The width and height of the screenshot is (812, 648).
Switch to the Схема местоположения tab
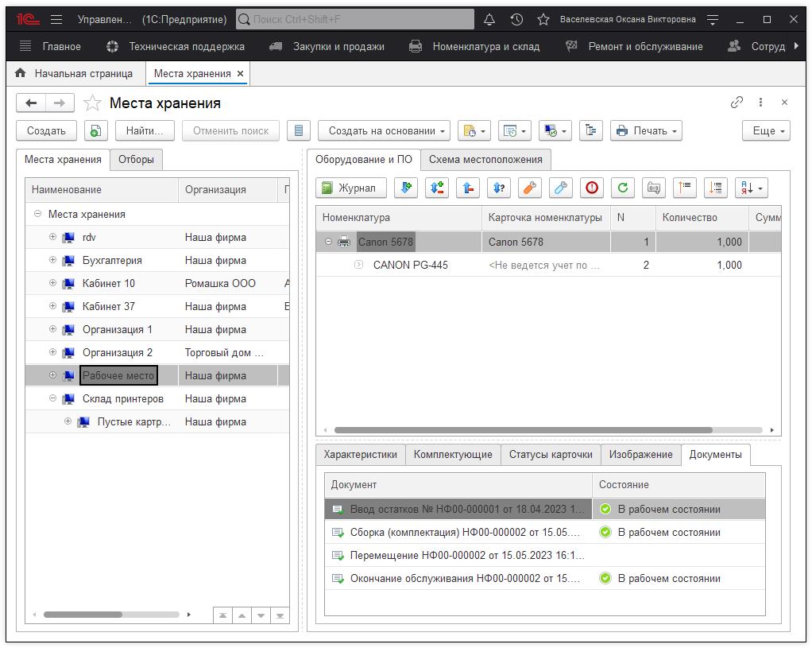485,159
